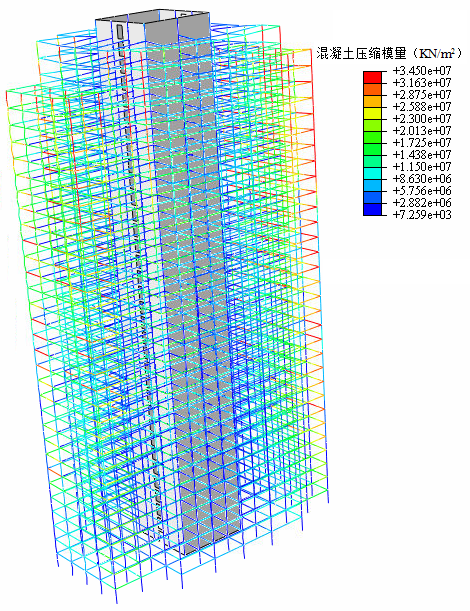Click the +3.450e+07 maximum value label
Viewport: 470px width, 611px height.
[422, 71]
